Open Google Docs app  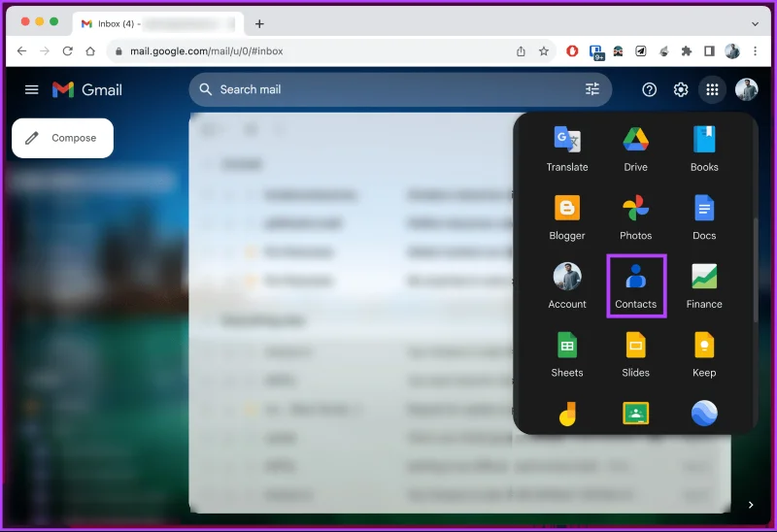pos(704,216)
